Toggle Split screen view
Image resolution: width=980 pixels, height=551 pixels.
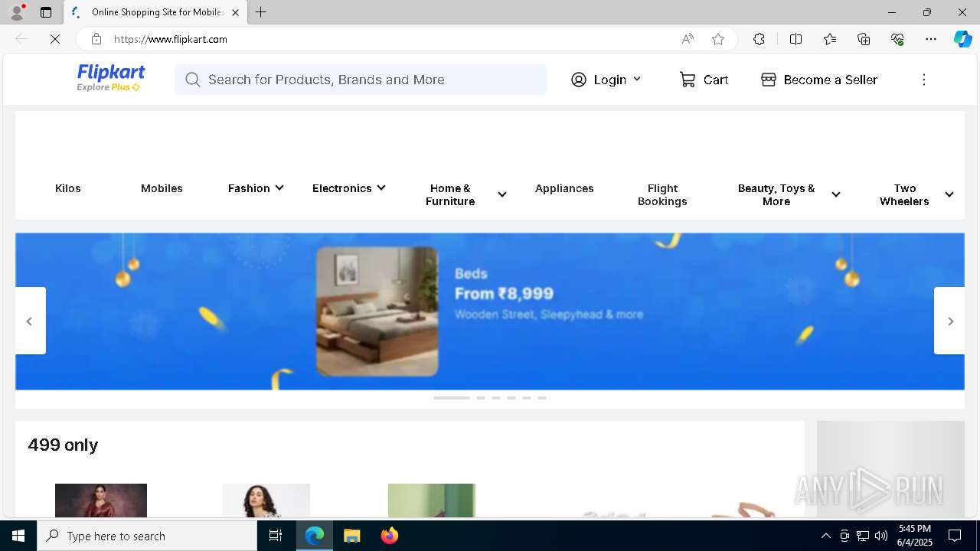click(795, 39)
